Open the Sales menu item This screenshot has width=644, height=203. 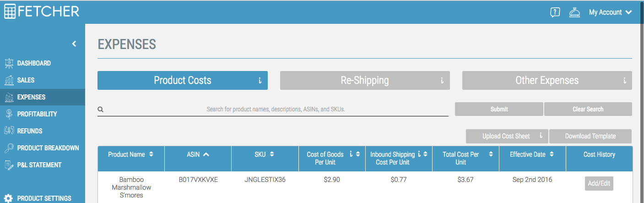pyautogui.click(x=26, y=80)
